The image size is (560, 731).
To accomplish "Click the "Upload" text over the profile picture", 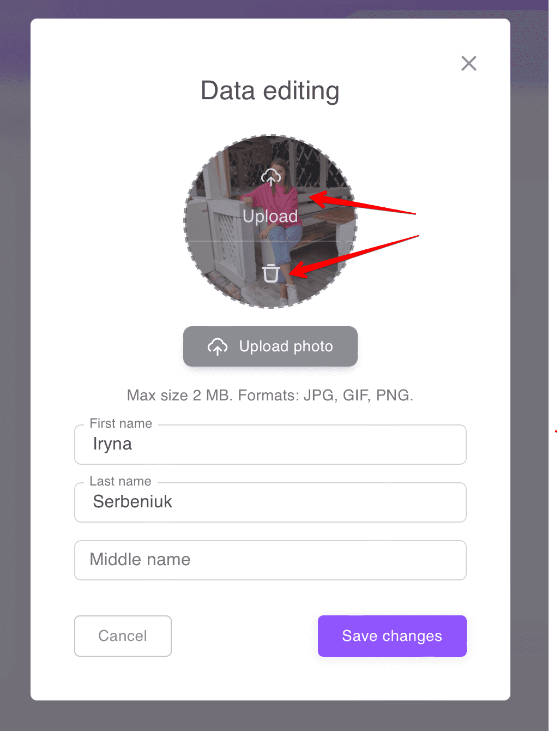I will (270, 216).
